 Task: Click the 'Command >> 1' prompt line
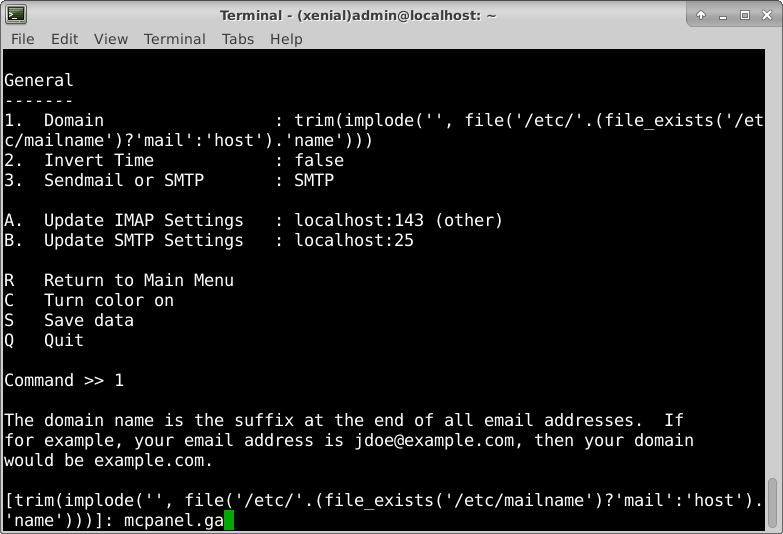[64, 380]
